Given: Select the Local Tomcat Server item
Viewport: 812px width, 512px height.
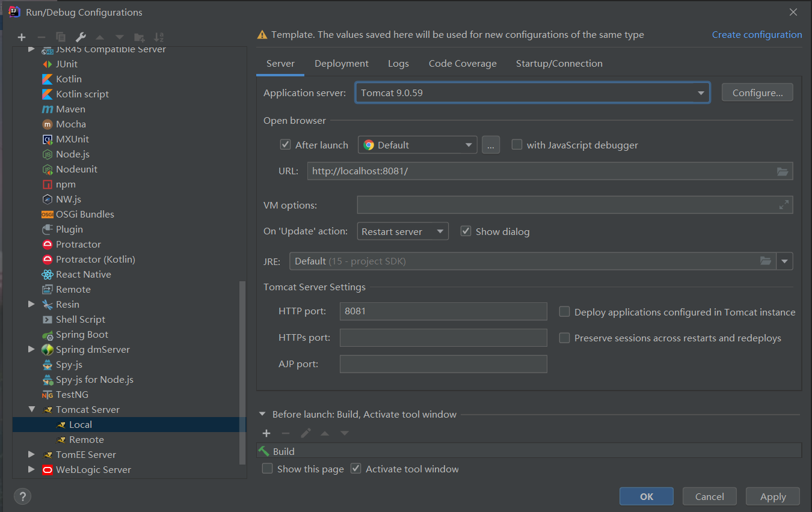Looking at the screenshot, I should coord(129,424).
